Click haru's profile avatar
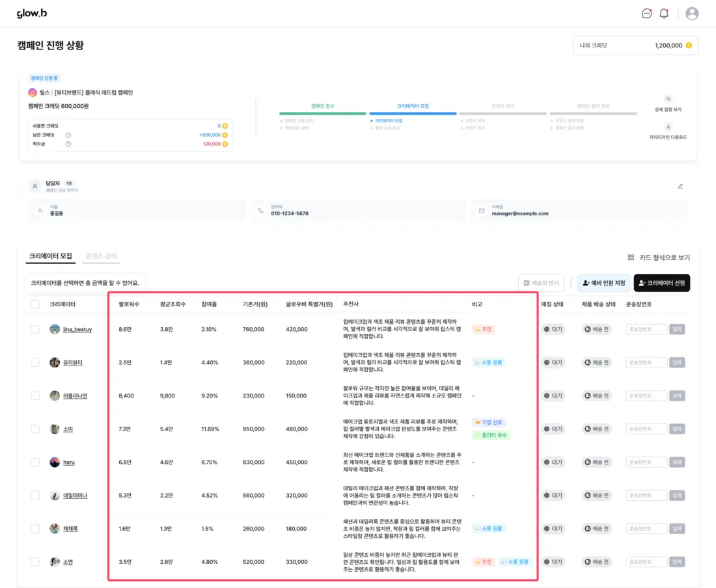This screenshot has width=716, height=588. pyautogui.click(x=55, y=462)
